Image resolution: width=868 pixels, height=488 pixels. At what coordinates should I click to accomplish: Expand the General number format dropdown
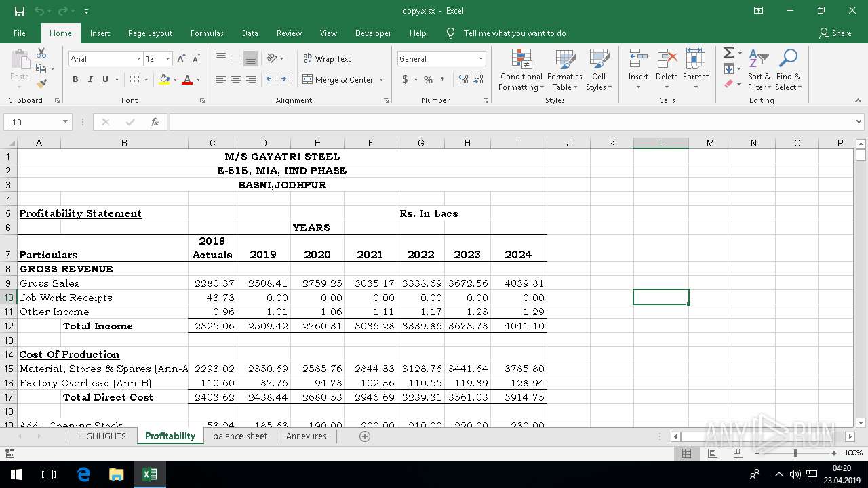[x=481, y=59]
